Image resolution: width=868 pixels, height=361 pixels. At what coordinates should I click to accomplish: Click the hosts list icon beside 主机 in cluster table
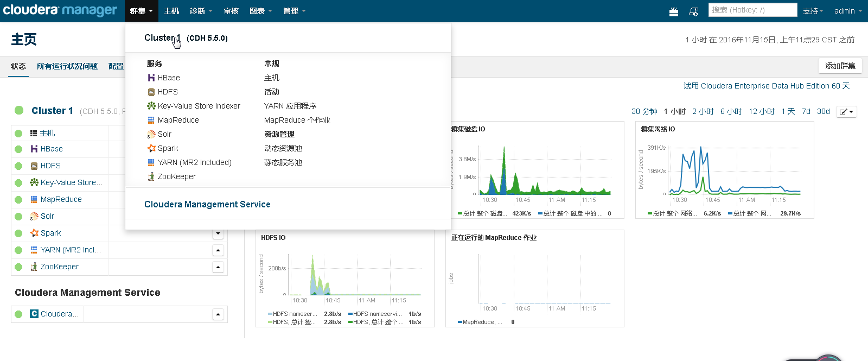34,133
